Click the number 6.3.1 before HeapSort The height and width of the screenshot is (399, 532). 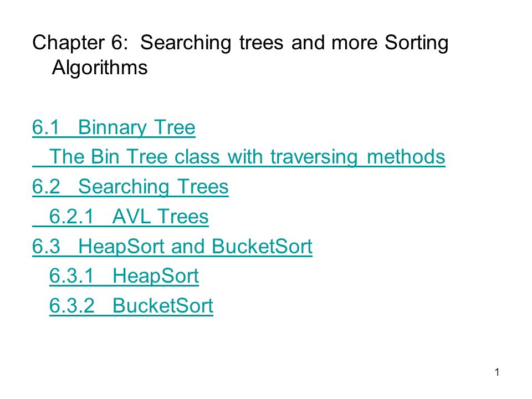[71, 276]
